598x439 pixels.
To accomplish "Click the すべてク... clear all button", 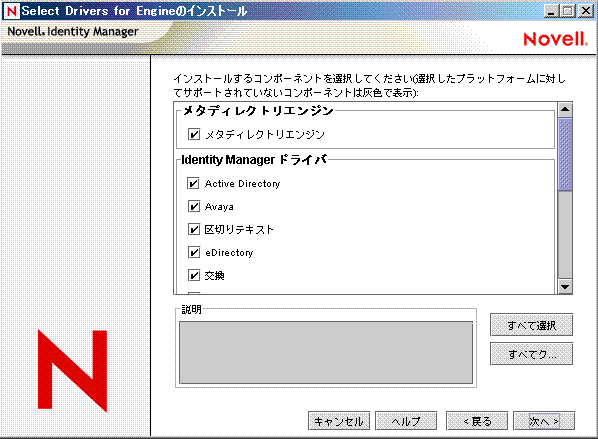I will pos(531,354).
